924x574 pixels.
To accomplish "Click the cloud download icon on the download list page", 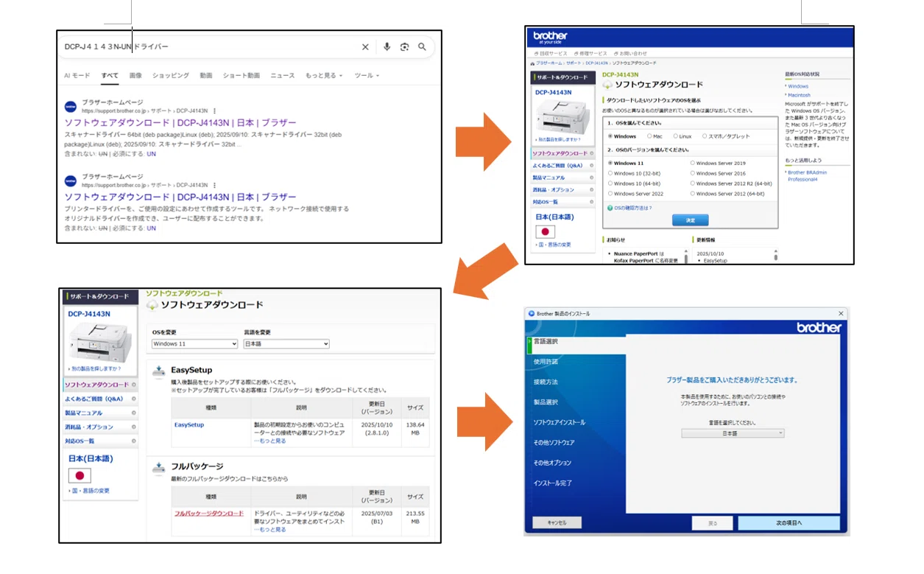I will coord(152,305).
